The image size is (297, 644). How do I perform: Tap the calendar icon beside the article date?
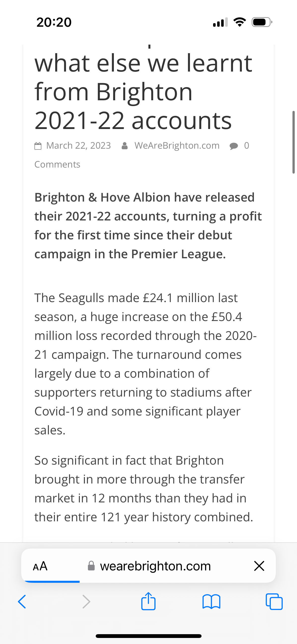coord(38,145)
